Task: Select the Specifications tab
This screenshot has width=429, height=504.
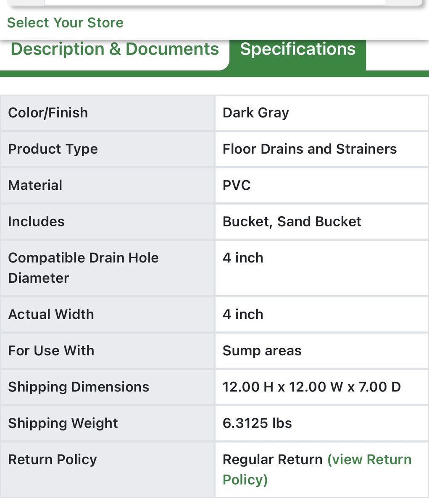Action: click(297, 49)
